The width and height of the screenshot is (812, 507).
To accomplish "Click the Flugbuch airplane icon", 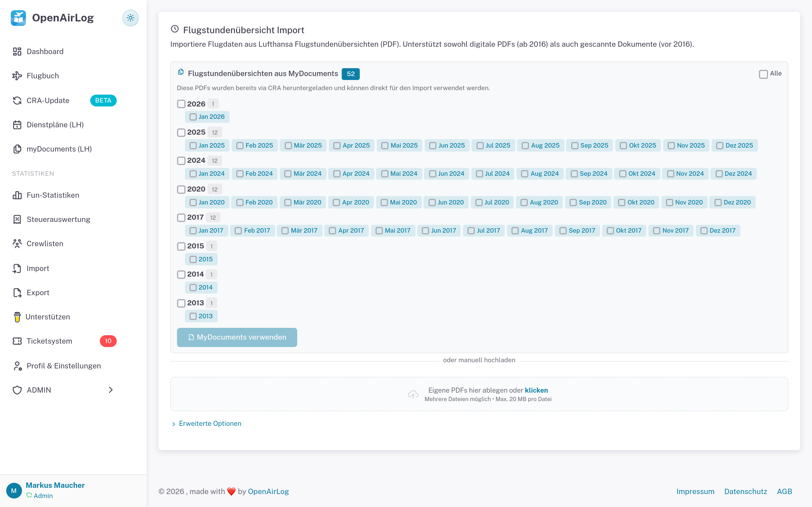I will coord(17,76).
